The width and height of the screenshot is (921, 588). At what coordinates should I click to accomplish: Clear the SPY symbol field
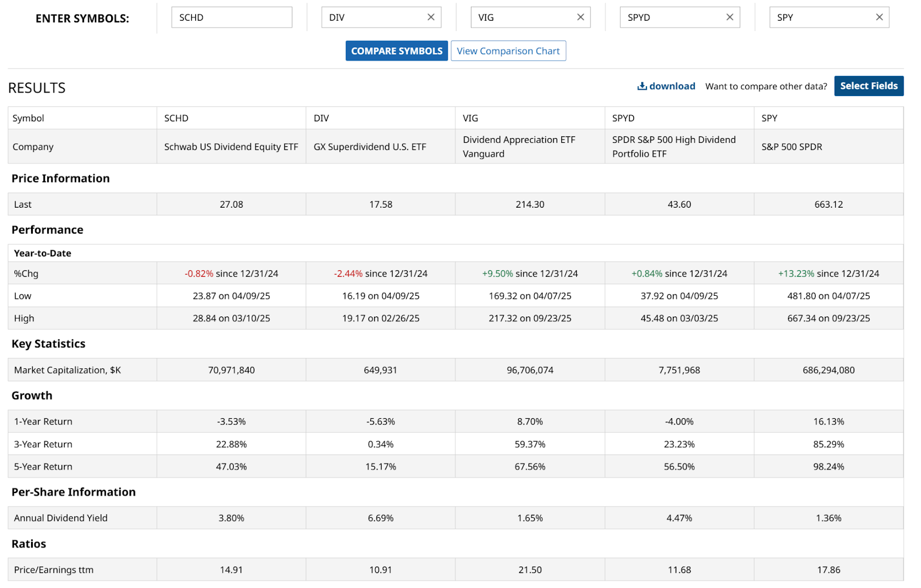[879, 17]
